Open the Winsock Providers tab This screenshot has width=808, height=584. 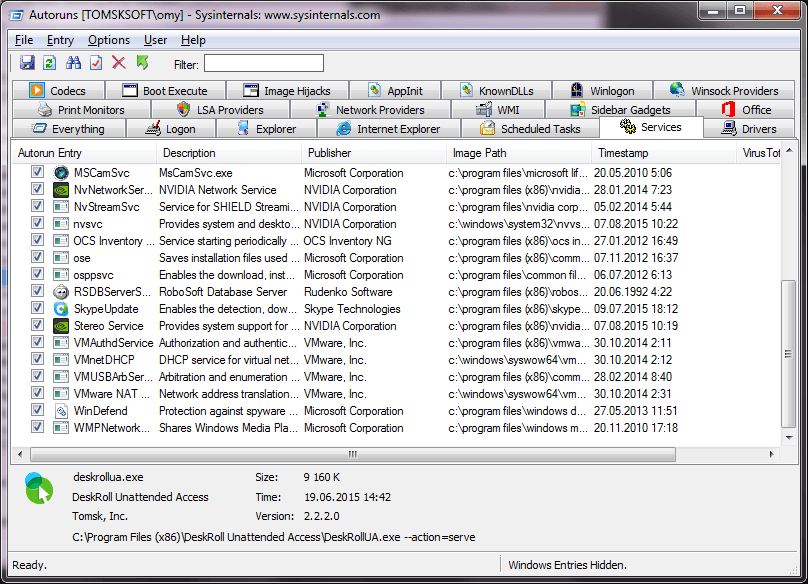tap(724, 91)
